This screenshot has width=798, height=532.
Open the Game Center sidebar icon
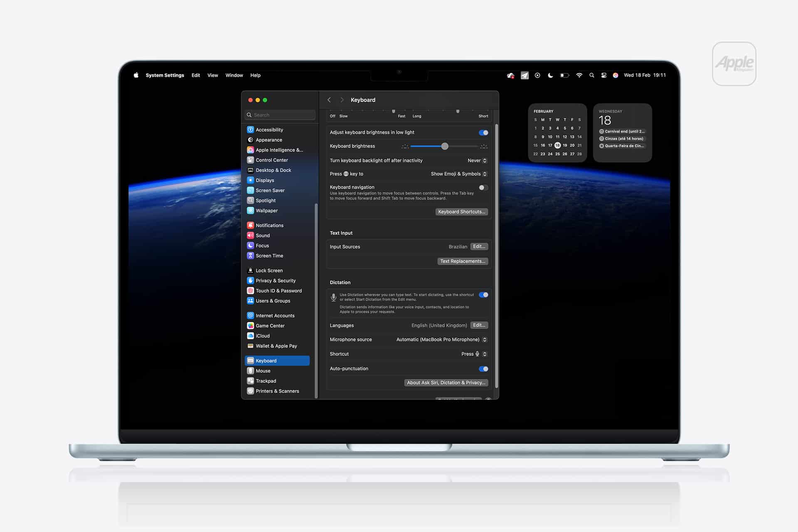pyautogui.click(x=250, y=326)
